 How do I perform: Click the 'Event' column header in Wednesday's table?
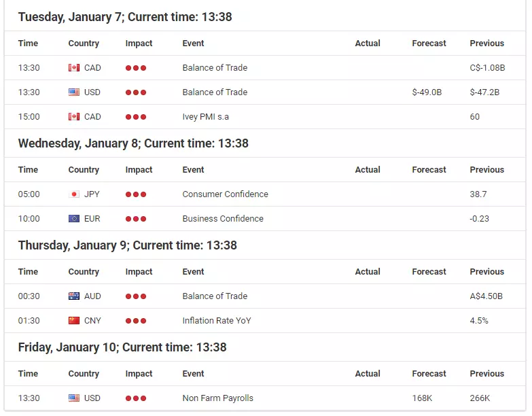click(193, 170)
